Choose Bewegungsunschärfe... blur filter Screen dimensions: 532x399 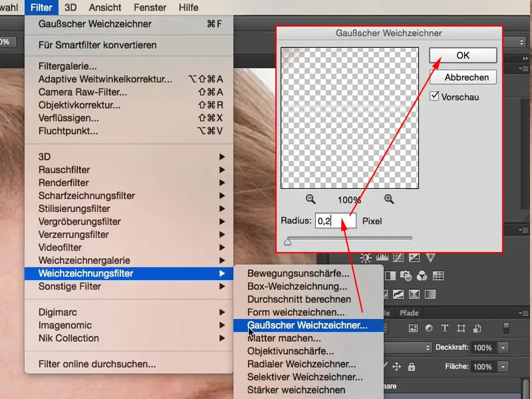coord(309,273)
